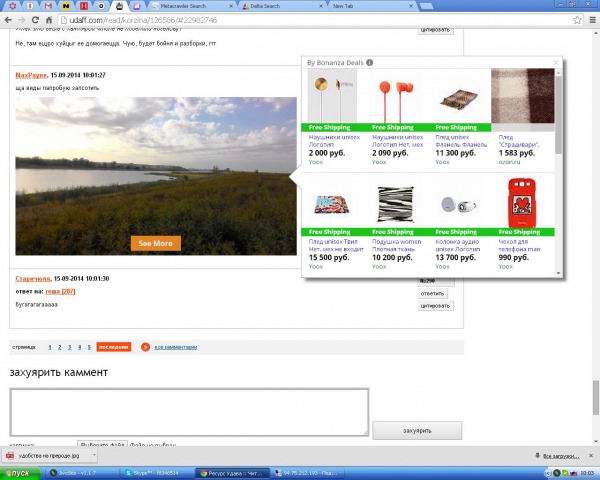Switch to the pinned Gmail tab

(x=48, y=6)
